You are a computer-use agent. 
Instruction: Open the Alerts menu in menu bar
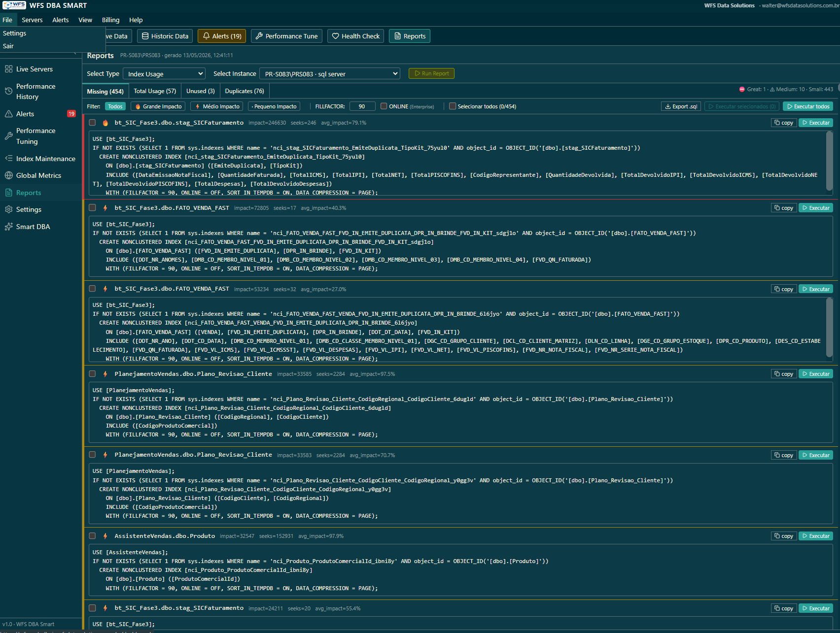(61, 20)
